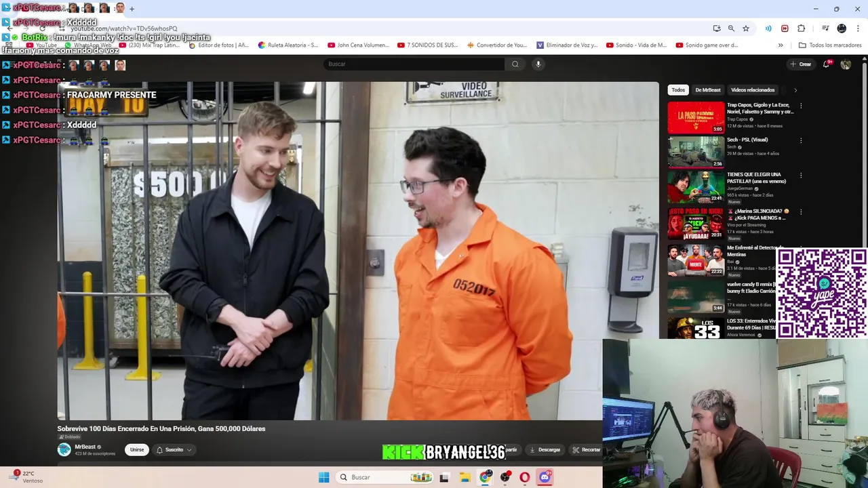Click the taskbar Buscar search box

point(385,477)
